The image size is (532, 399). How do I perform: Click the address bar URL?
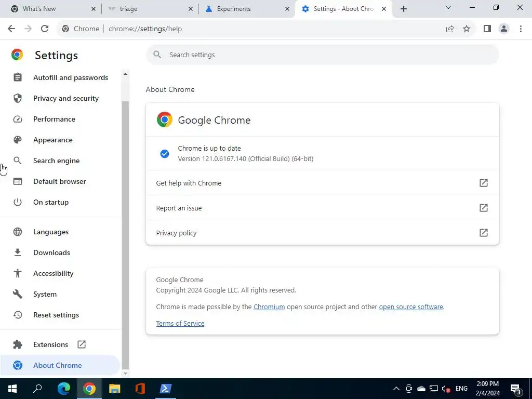(145, 29)
